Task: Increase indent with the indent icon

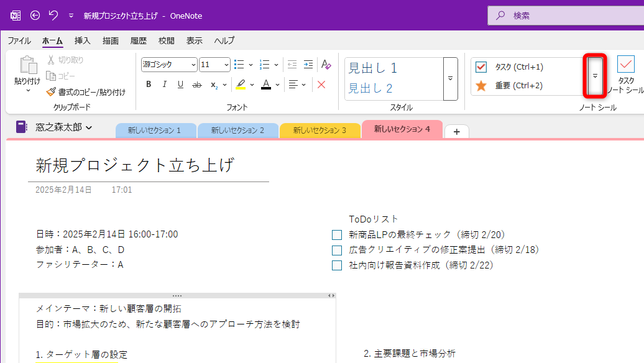Action: click(x=308, y=64)
